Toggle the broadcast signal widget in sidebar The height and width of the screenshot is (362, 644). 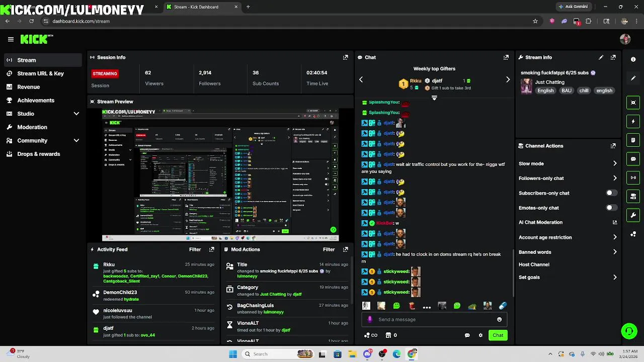(x=633, y=177)
